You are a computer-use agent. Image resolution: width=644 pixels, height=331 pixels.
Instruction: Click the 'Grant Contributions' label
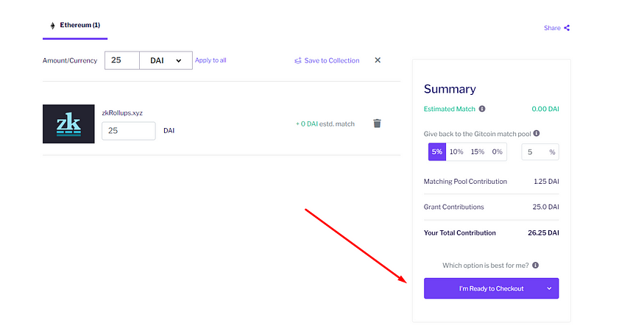[x=454, y=207]
